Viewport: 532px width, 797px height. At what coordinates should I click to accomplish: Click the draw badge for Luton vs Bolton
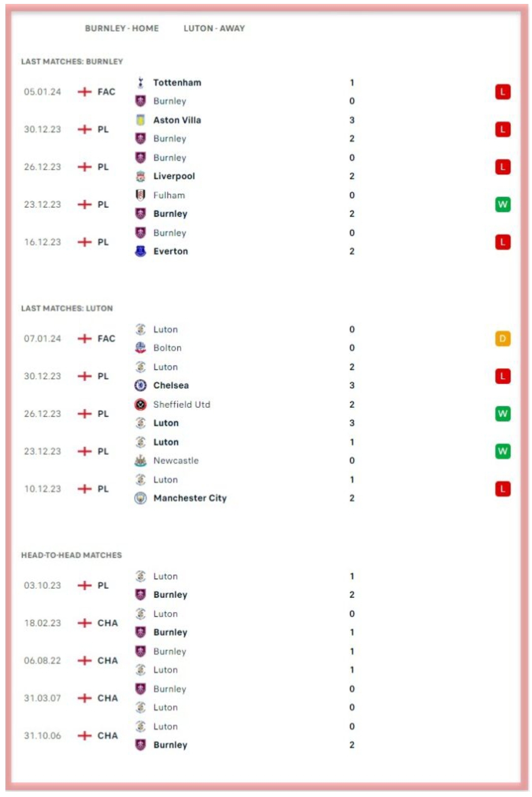502,338
